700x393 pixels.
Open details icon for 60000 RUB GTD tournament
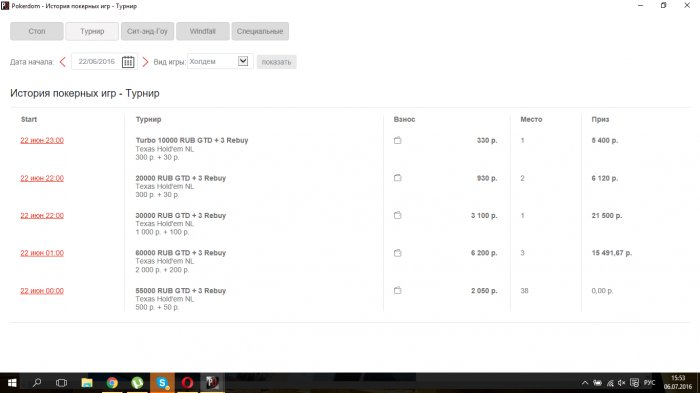click(x=397, y=253)
